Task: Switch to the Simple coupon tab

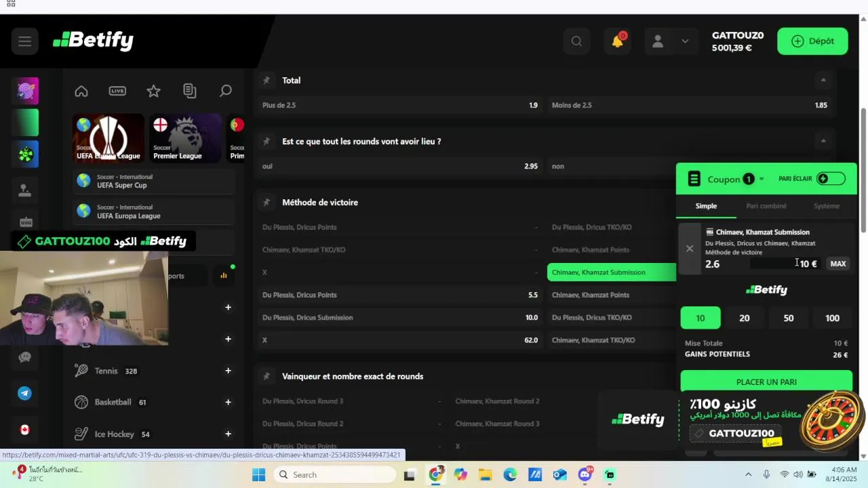Action: tap(706, 206)
